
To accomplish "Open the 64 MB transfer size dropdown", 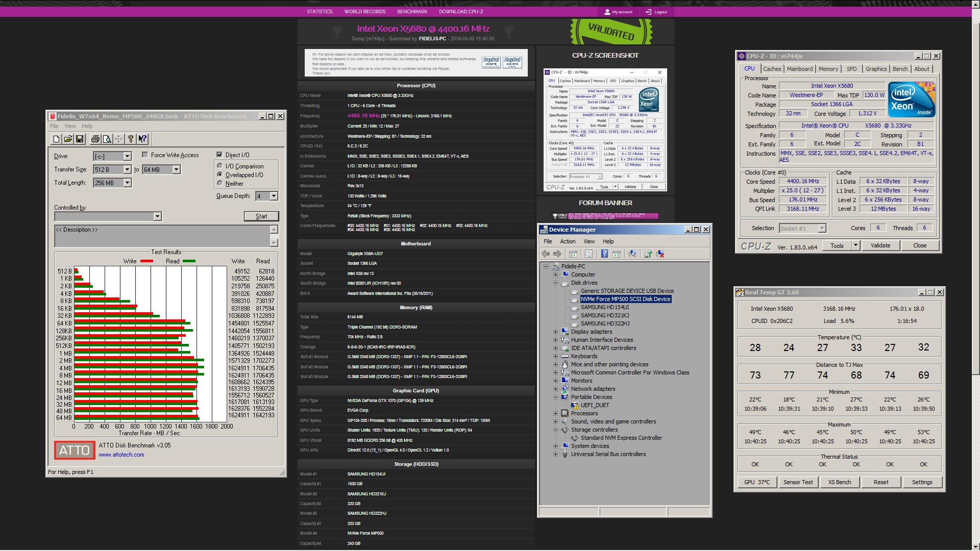I will [x=176, y=169].
